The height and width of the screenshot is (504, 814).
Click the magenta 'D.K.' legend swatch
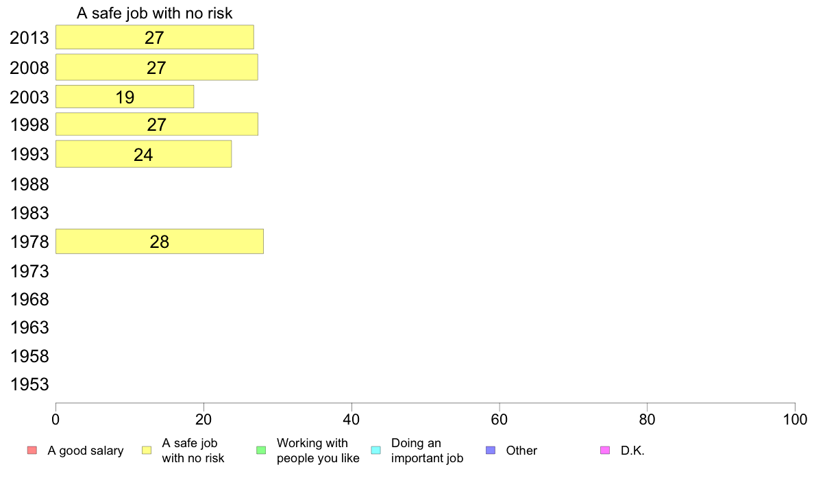[x=605, y=450]
